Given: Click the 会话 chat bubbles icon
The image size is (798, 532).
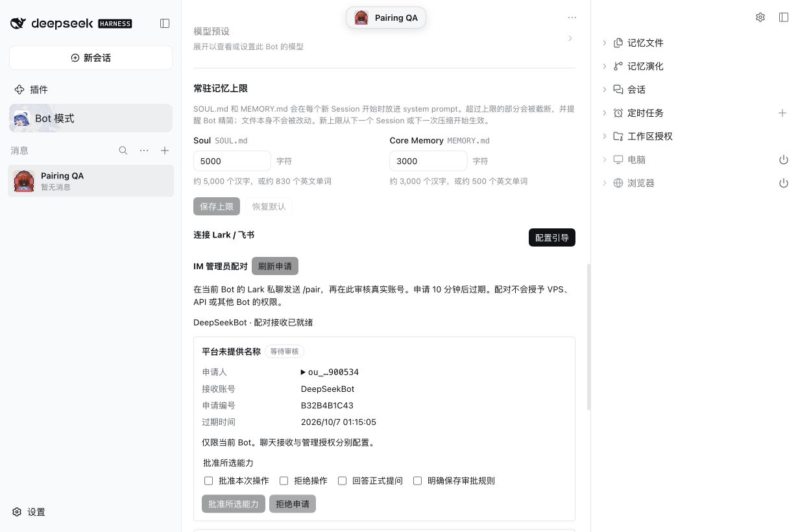Looking at the screenshot, I should pos(618,90).
